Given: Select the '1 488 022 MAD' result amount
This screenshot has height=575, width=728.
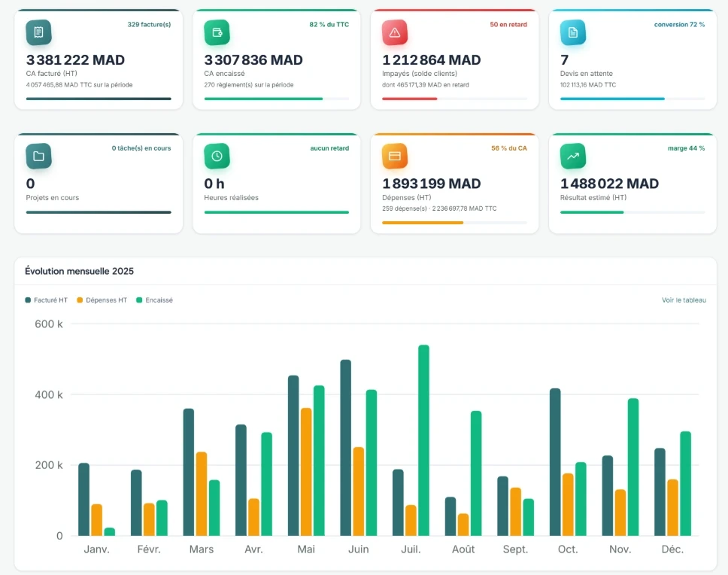Looking at the screenshot, I should (x=610, y=184).
